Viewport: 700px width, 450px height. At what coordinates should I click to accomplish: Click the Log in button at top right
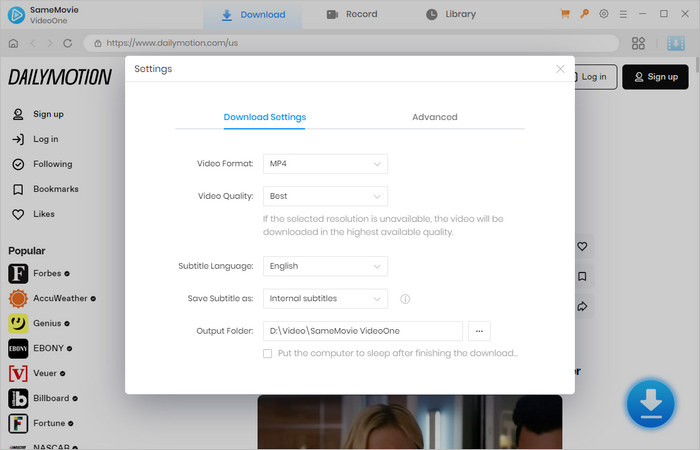pyautogui.click(x=594, y=77)
